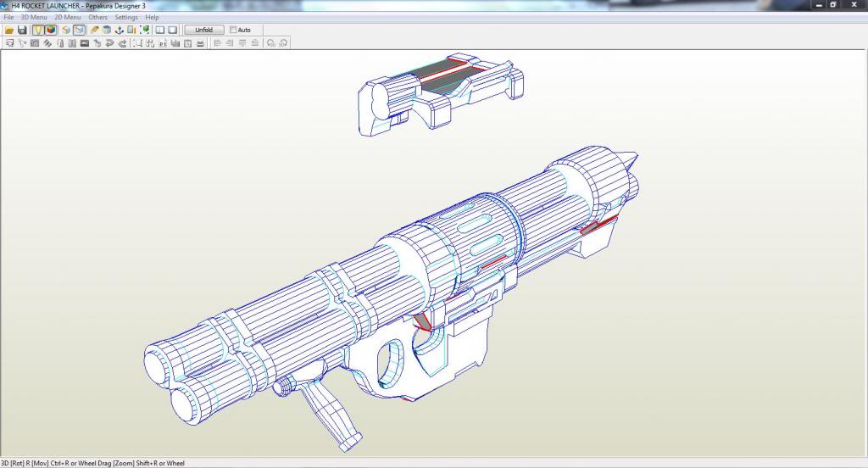
Task: Enable the Auto checkbox
Action: click(233, 30)
